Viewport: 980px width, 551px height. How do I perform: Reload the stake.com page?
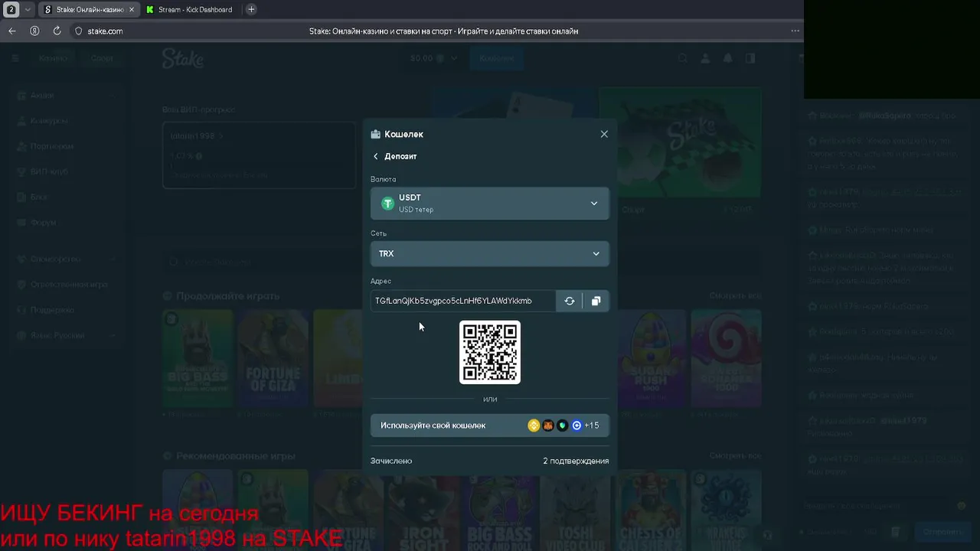click(x=57, y=31)
